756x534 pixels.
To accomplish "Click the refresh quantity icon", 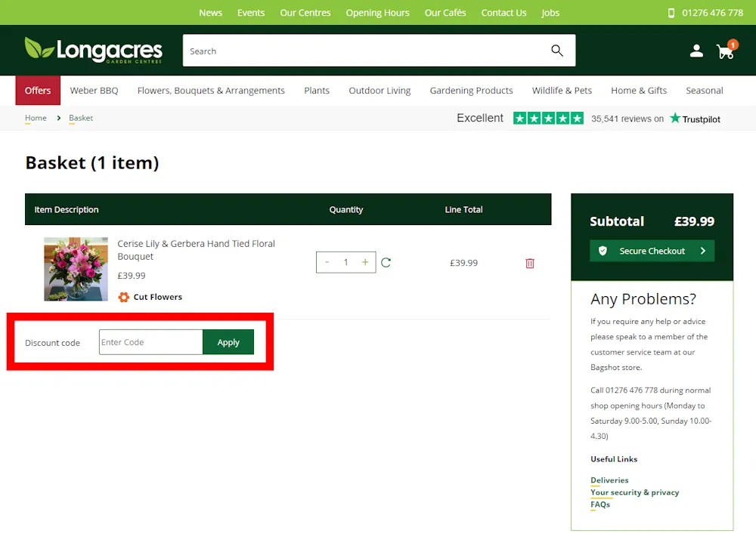I will click(386, 262).
